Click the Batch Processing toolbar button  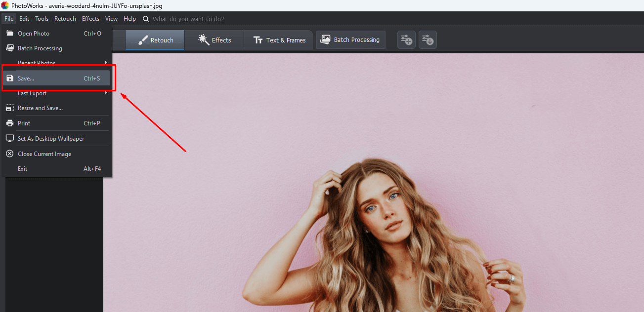(350, 40)
